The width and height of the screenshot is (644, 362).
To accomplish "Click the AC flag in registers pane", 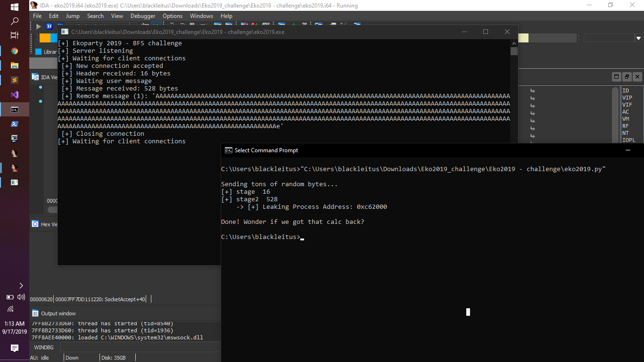I will [625, 112].
